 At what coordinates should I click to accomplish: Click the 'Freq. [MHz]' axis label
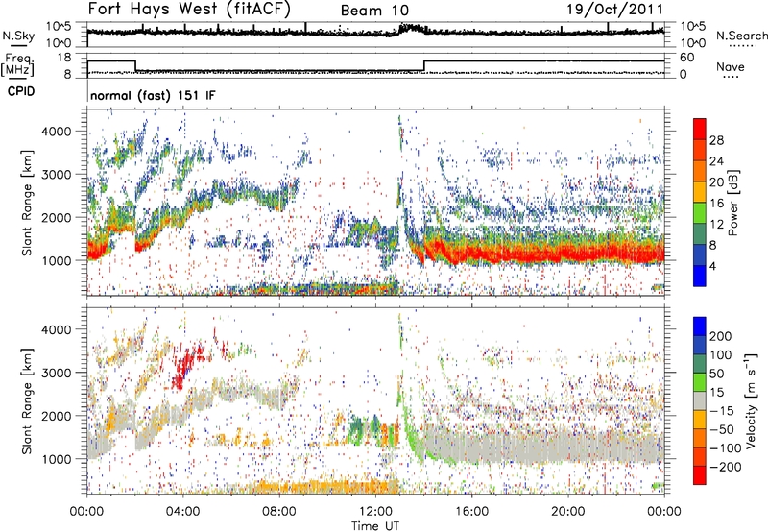click(17, 65)
